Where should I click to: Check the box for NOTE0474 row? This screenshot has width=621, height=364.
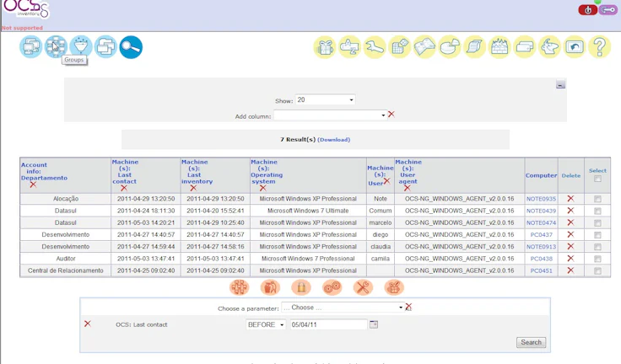tap(597, 222)
